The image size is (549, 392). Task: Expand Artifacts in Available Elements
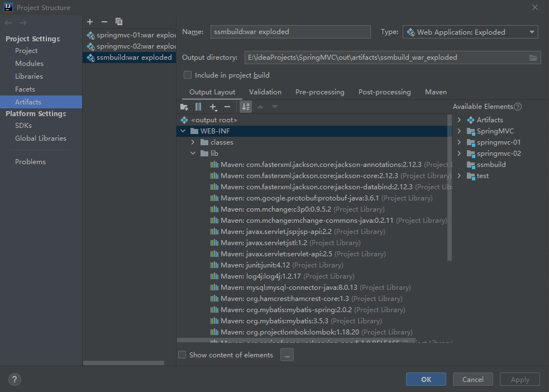[x=459, y=120]
